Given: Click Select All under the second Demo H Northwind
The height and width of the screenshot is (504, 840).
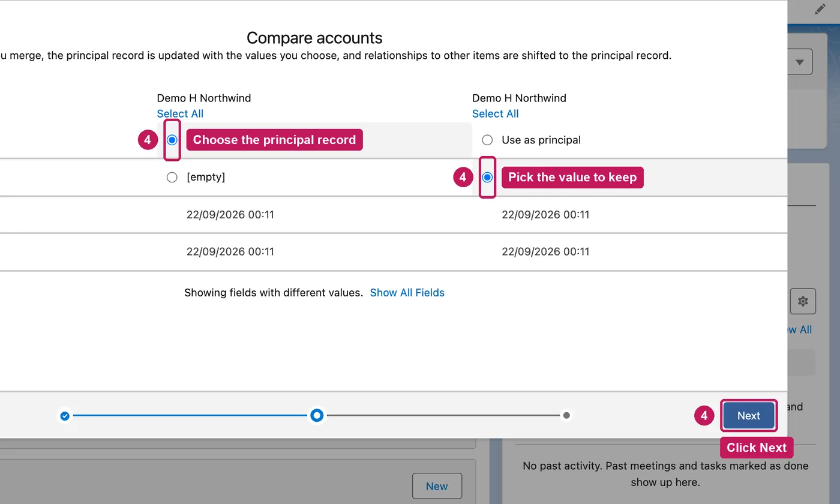Looking at the screenshot, I should click(x=495, y=114).
